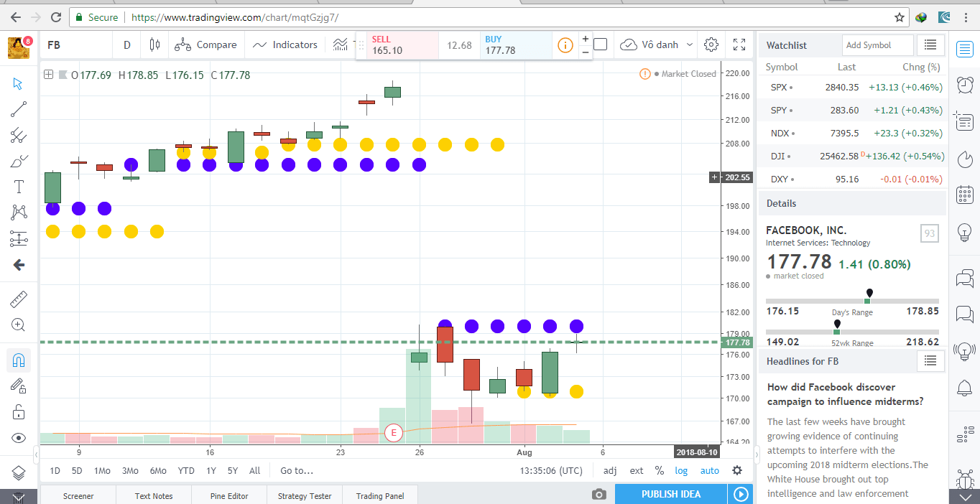Open the Watchlist list menu
Image resolution: width=980 pixels, height=504 pixels.
pyautogui.click(x=930, y=45)
